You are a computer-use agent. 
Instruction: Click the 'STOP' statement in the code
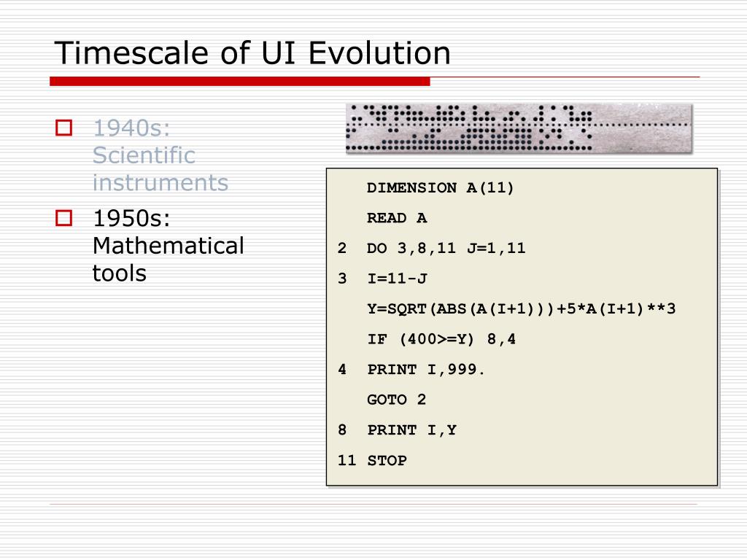(387, 461)
